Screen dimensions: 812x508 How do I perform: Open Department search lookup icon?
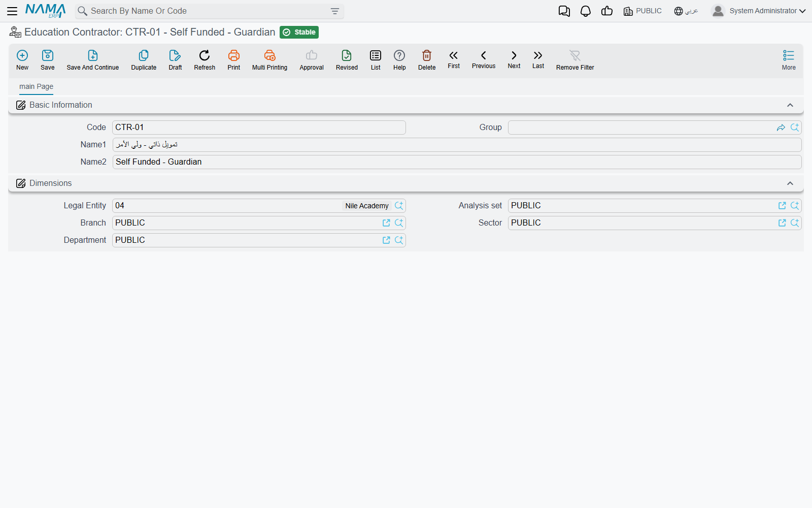(x=399, y=240)
